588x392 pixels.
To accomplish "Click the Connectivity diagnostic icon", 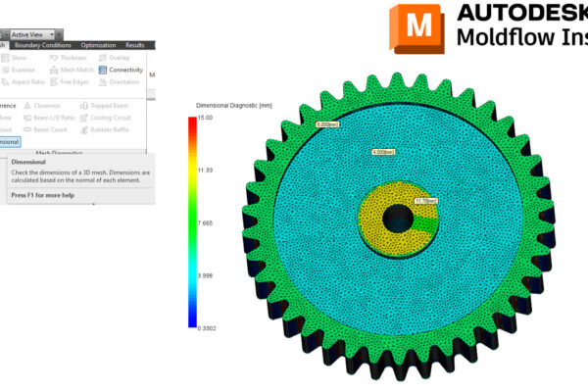I will click(103, 70).
